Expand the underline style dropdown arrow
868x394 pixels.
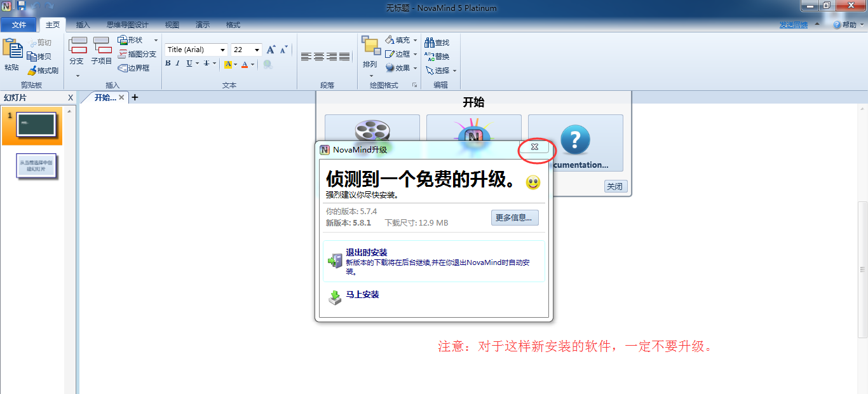(x=197, y=64)
